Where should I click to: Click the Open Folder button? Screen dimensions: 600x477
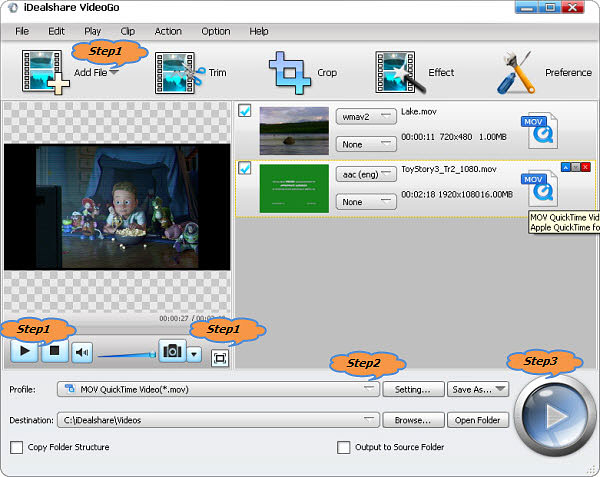478,420
